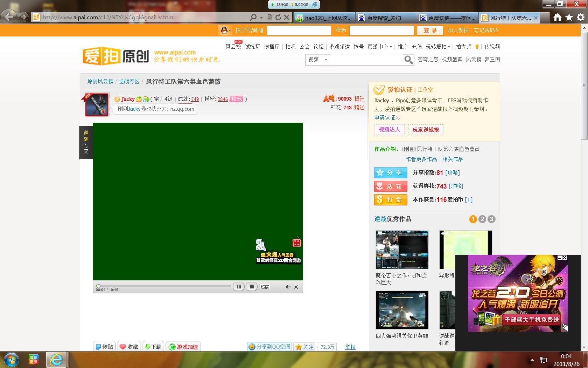Send flowers with the 送花 button
The image size is (588, 368).
click(x=390, y=186)
